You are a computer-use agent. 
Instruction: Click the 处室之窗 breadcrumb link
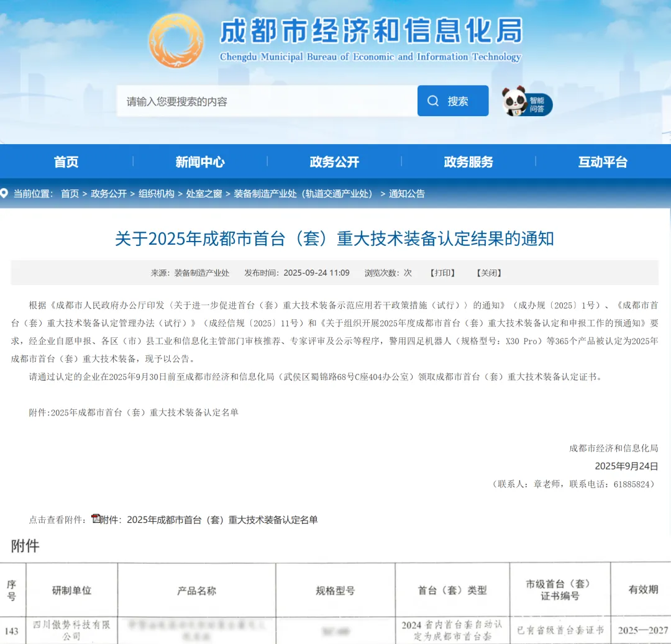(204, 194)
